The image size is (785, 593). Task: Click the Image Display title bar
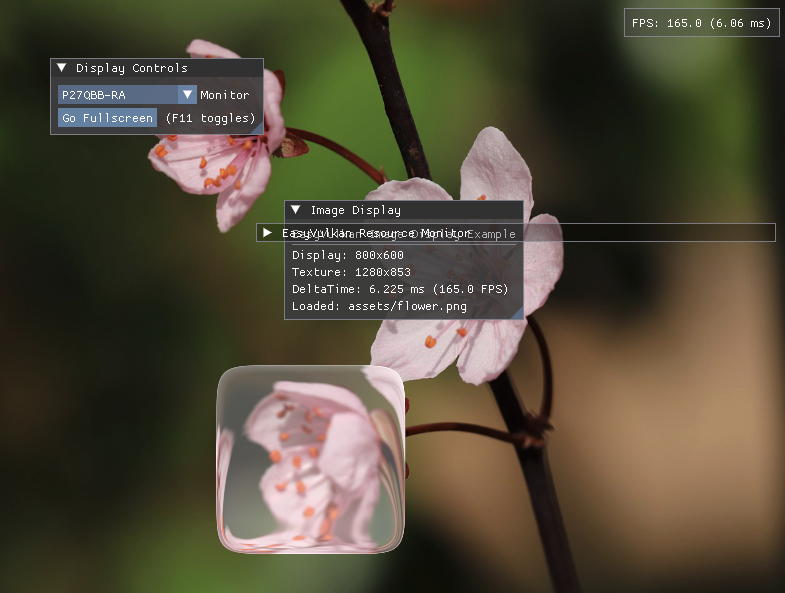coord(404,210)
